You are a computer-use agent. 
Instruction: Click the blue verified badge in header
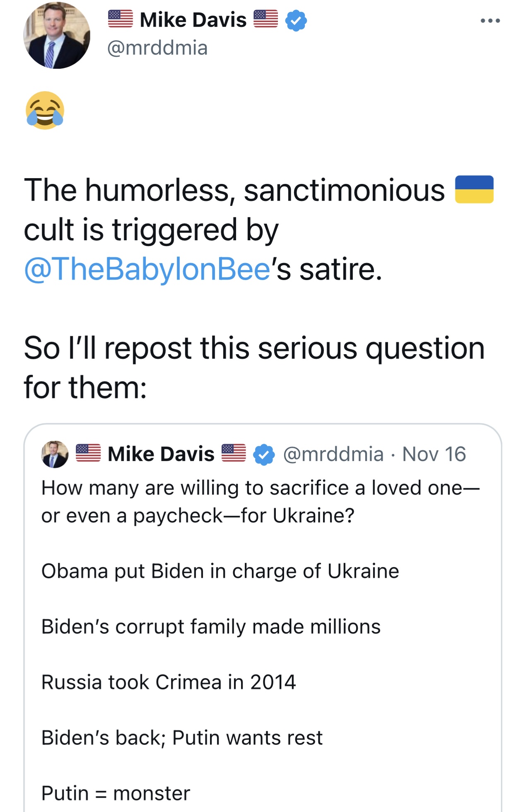pyautogui.click(x=296, y=21)
